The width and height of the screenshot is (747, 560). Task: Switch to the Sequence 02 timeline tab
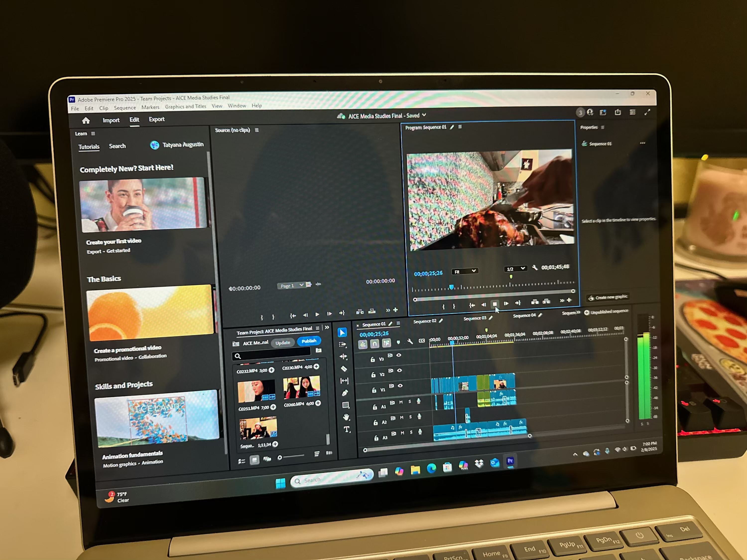coord(425,321)
